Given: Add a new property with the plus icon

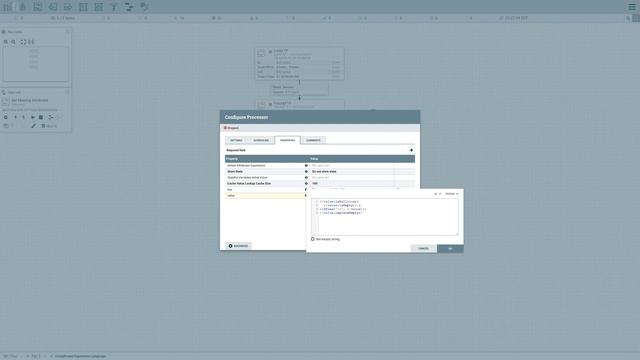Looking at the screenshot, I should pyautogui.click(x=411, y=150).
